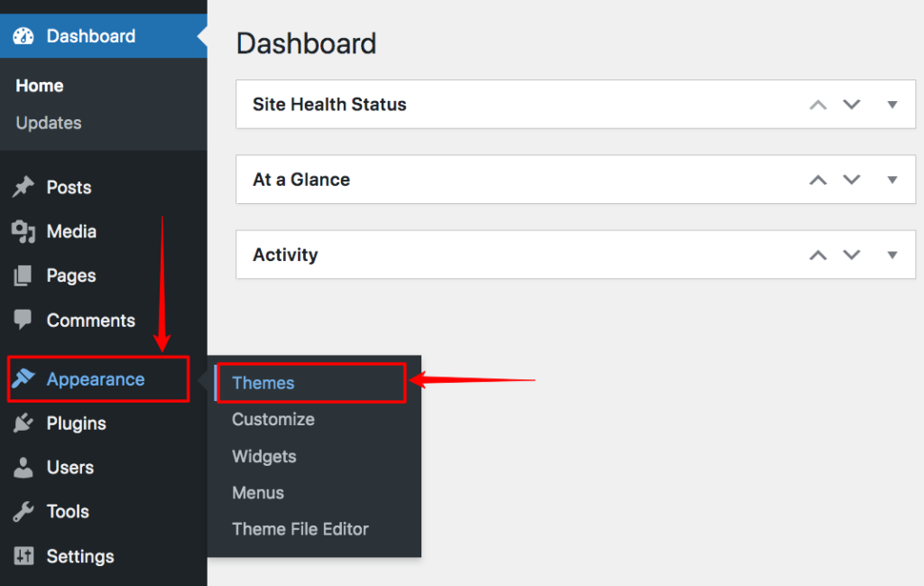Go to Updates under Dashboard
This screenshot has width=924, height=586.
coord(49,123)
